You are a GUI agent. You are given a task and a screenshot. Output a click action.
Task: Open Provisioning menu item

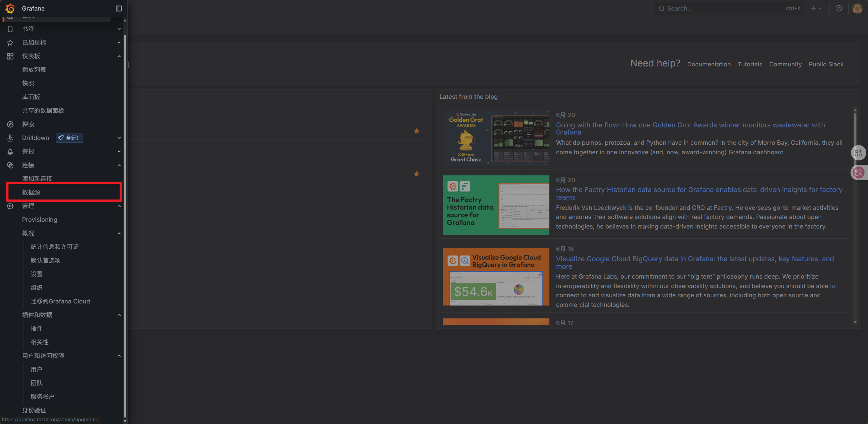39,220
